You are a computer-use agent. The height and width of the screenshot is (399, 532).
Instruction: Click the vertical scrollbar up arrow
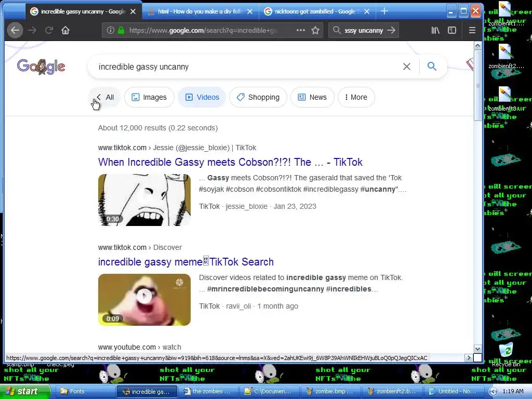click(478, 46)
